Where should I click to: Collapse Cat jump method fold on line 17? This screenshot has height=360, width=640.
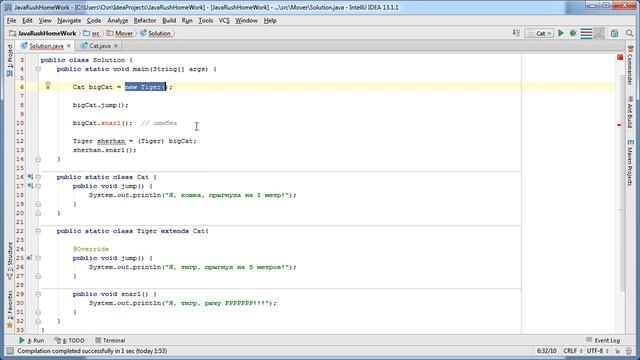click(x=38, y=186)
